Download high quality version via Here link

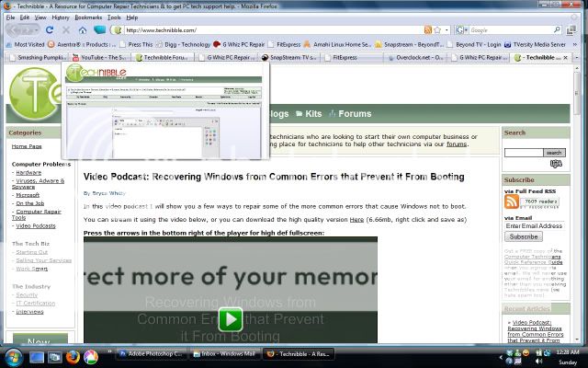(x=356, y=220)
